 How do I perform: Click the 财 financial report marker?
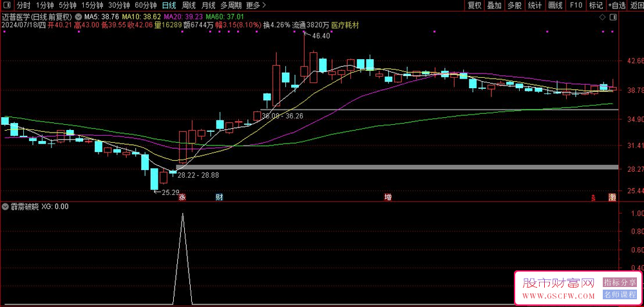pos(220,198)
